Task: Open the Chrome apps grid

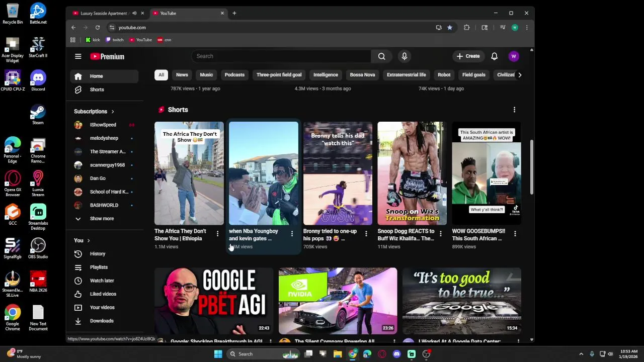Action: tap(73, 40)
